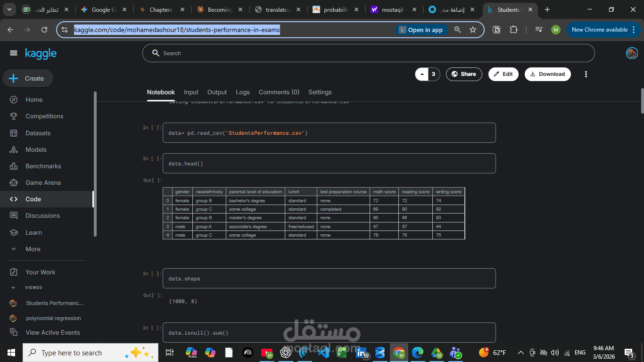The width and height of the screenshot is (644, 362).
Task: Switch to the Google Gemini browser tab
Action: [x=103, y=9]
